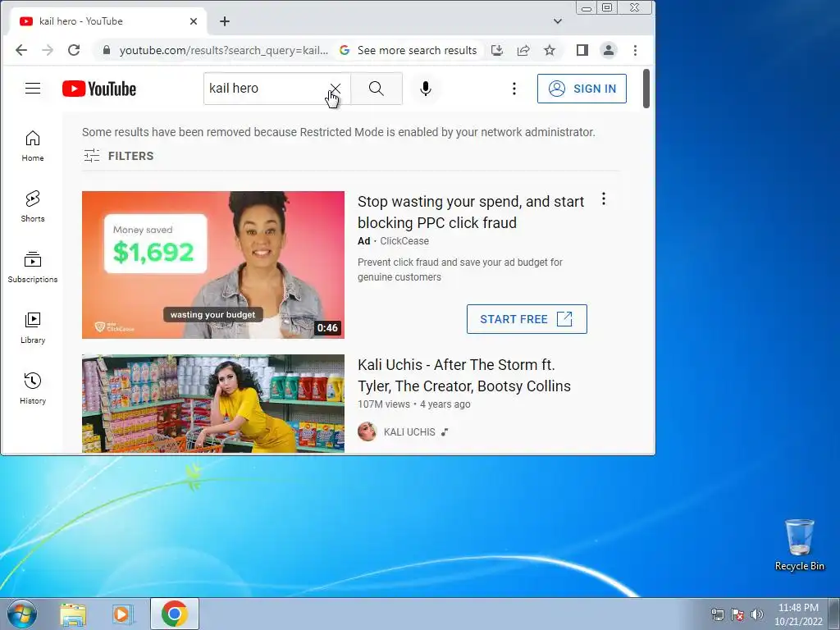Click the Kali Uchis channel avatar
840x630 pixels.
(x=367, y=431)
